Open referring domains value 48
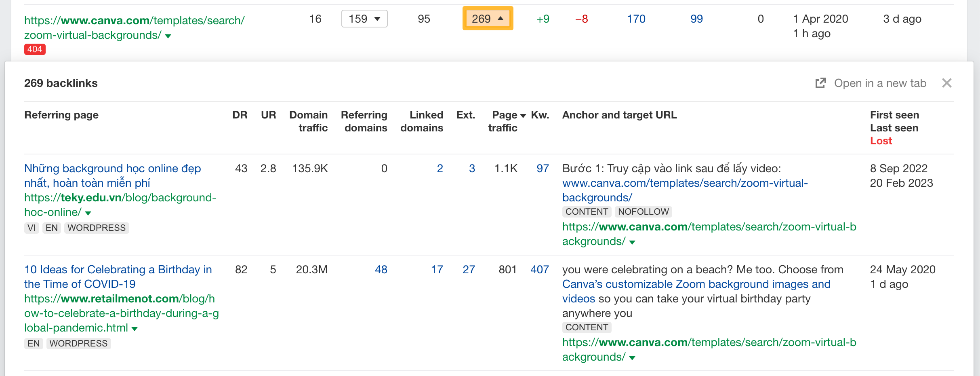The width and height of the screenshot is (980, 376). coord(381,269)
